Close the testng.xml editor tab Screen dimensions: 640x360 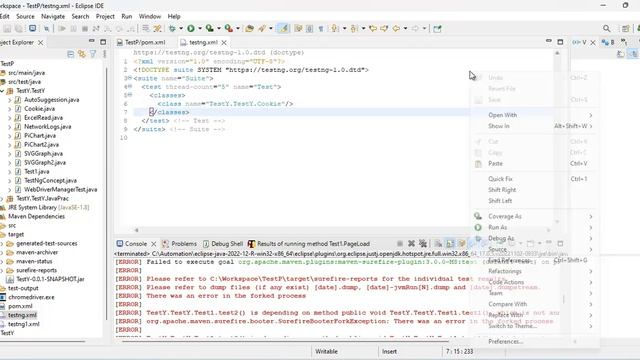pos(224,42)
